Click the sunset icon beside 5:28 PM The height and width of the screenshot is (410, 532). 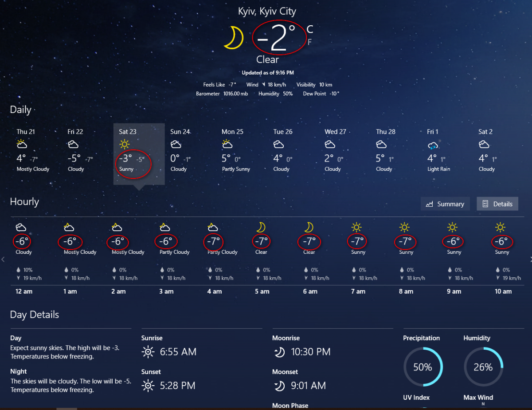[x=148, y=386]
